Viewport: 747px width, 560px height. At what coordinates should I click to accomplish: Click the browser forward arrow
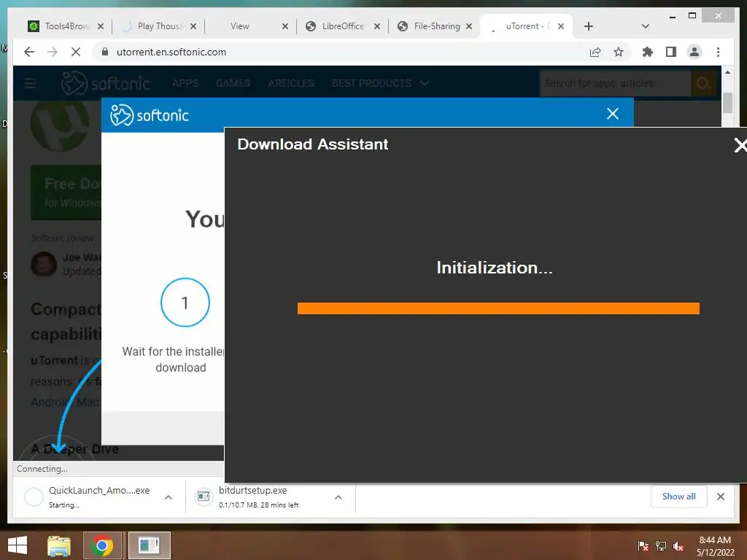pos(53,52)
